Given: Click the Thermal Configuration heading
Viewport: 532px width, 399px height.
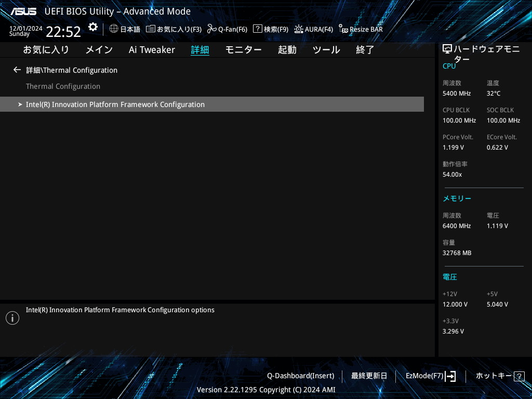Looking at the screenshot, I should [63, 86].
